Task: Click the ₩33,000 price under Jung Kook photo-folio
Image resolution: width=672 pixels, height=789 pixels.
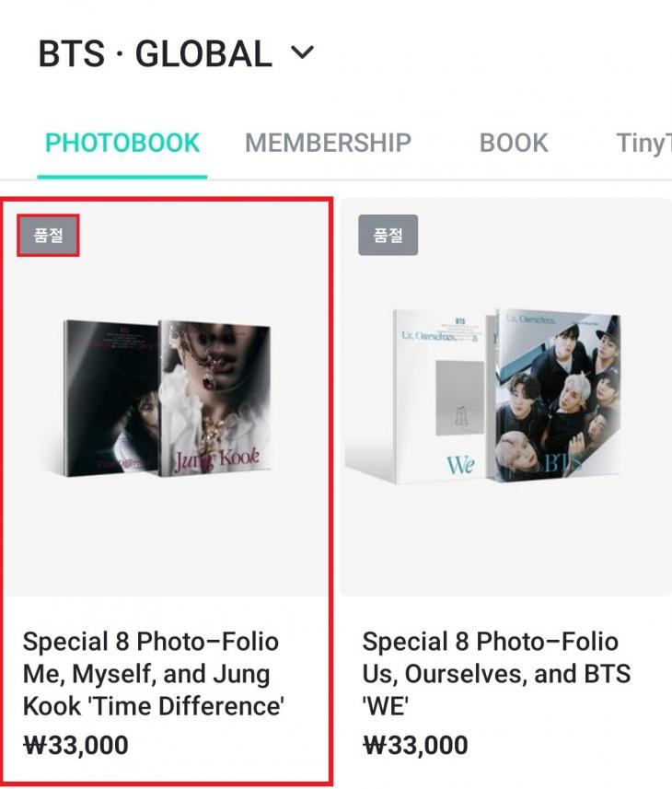Action: click(x=75, y=745)
